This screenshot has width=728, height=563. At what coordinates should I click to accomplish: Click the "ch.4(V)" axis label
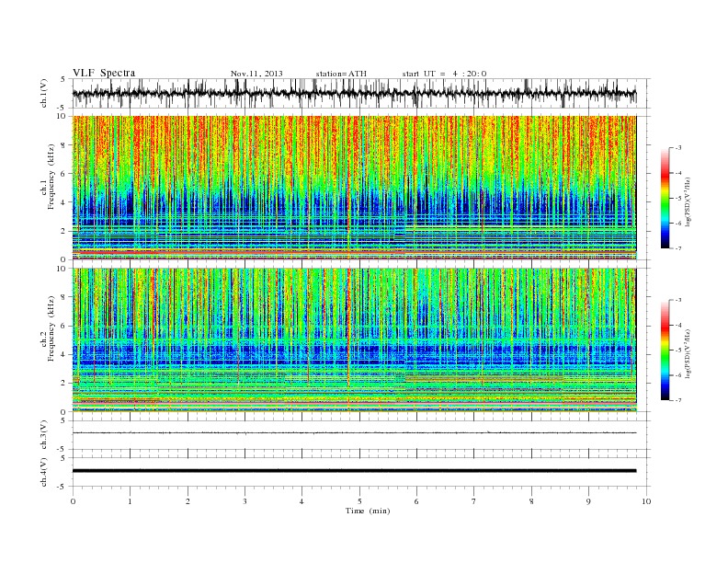[43, 472]
